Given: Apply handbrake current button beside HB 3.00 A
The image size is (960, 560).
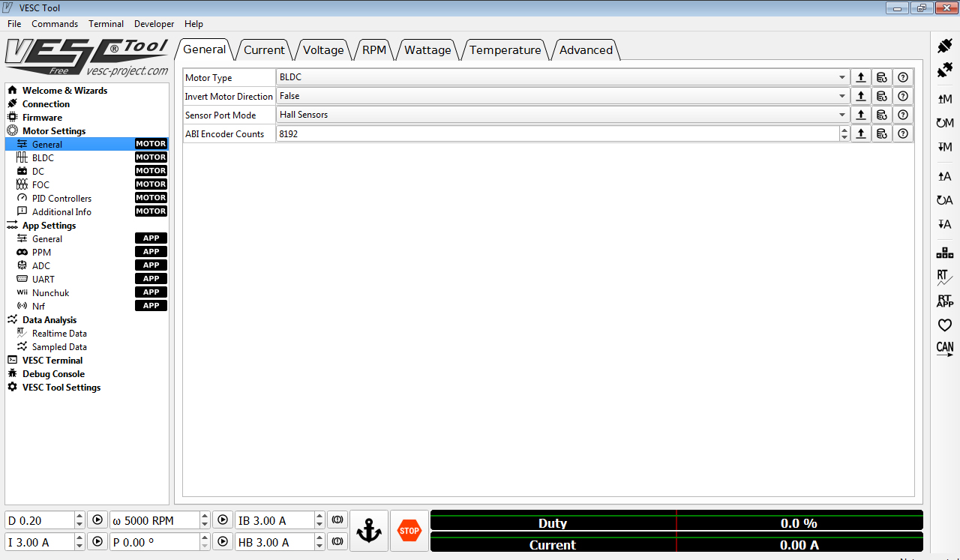Looking at the screenshot, I should 337,541.
